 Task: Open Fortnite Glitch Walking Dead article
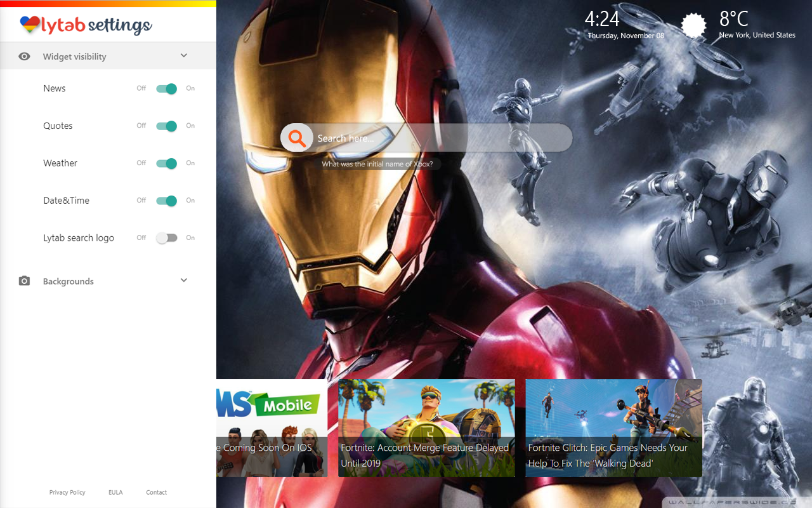(613, 428)
